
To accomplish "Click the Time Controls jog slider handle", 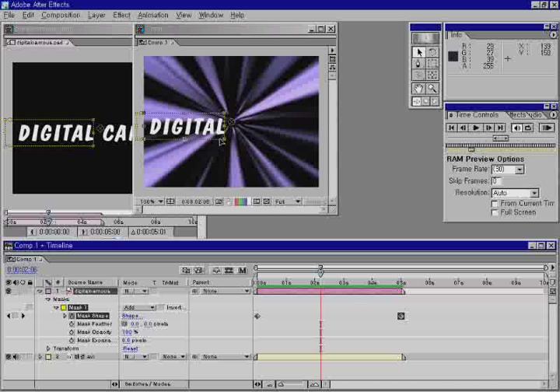I will 500,138.
